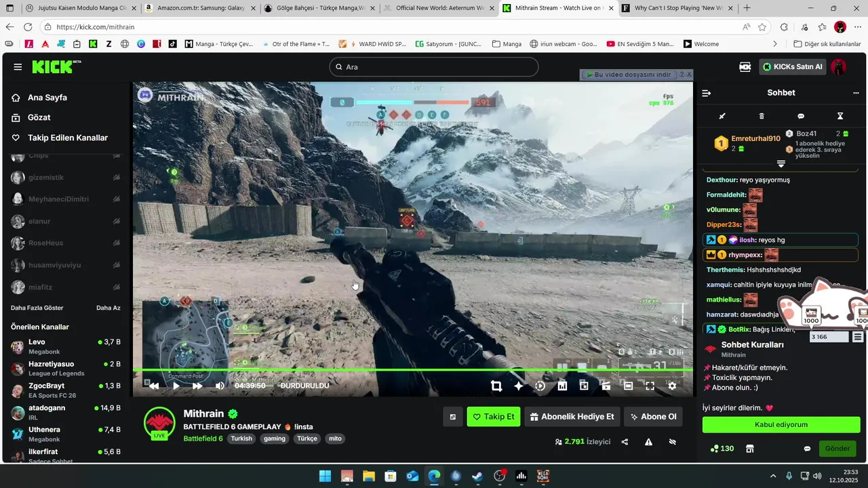Open the player settings gear
The image size is (868, 488).
point(672,386)
